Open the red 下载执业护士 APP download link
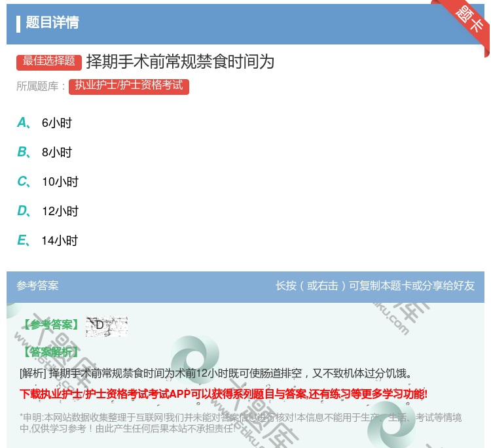This screenshot has width=491, height=448. 223,394
